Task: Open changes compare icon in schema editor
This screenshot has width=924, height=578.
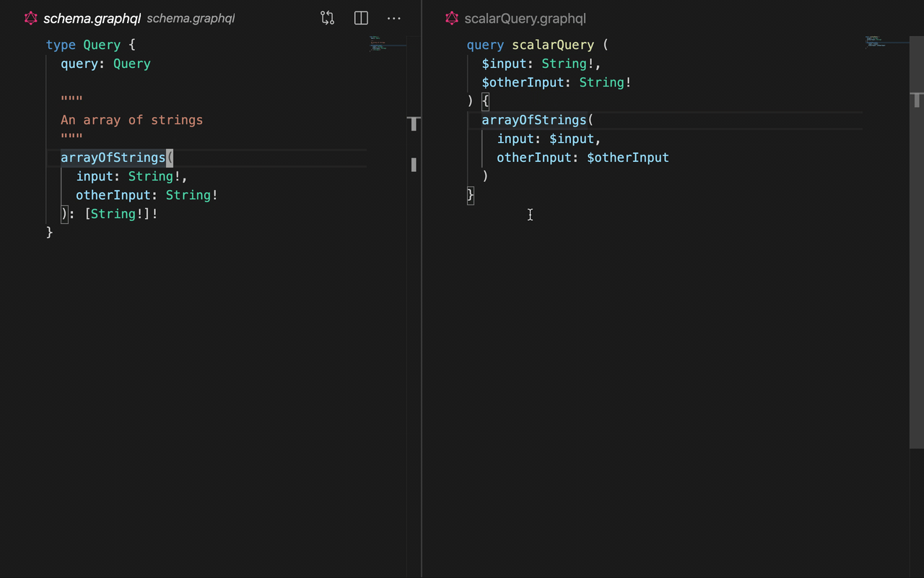Action: coord(328,18)
